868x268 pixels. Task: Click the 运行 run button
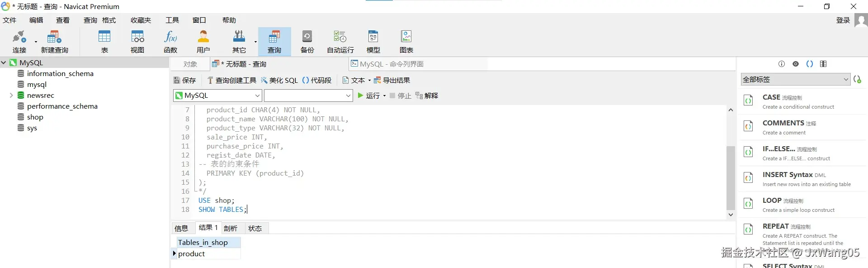point(368,96)
